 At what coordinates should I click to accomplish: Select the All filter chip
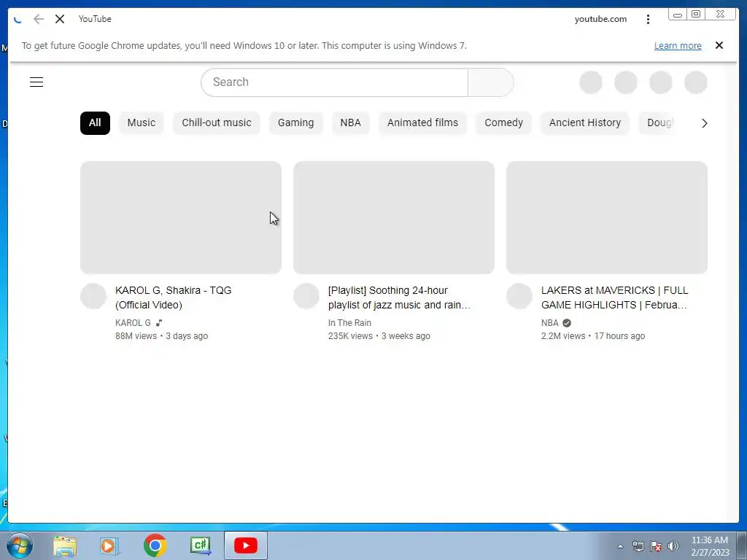point(95,122)
